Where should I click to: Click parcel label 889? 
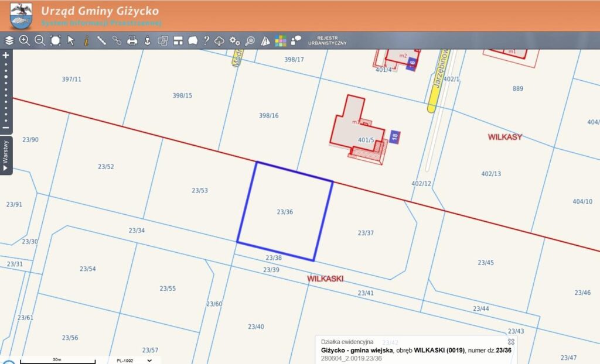point(518,89)
